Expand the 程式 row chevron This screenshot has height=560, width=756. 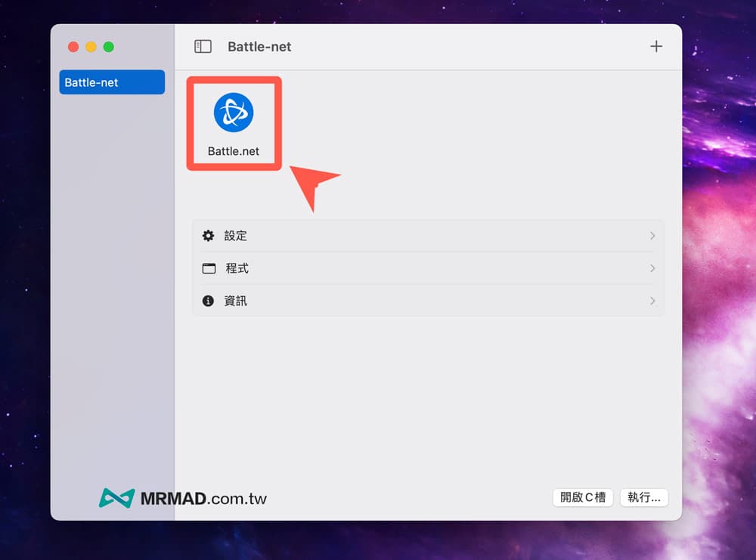tap(652, 268)
